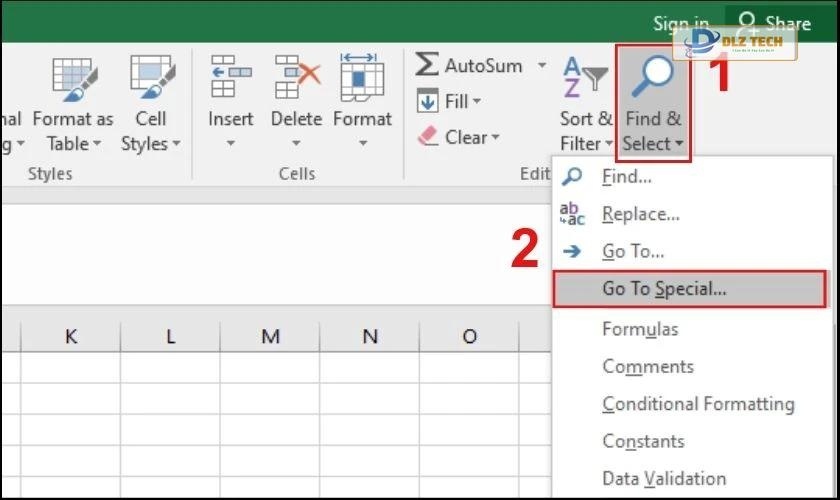
Task: Expand the Insert dropdown arrow
Action: click(x=230, y=144)
